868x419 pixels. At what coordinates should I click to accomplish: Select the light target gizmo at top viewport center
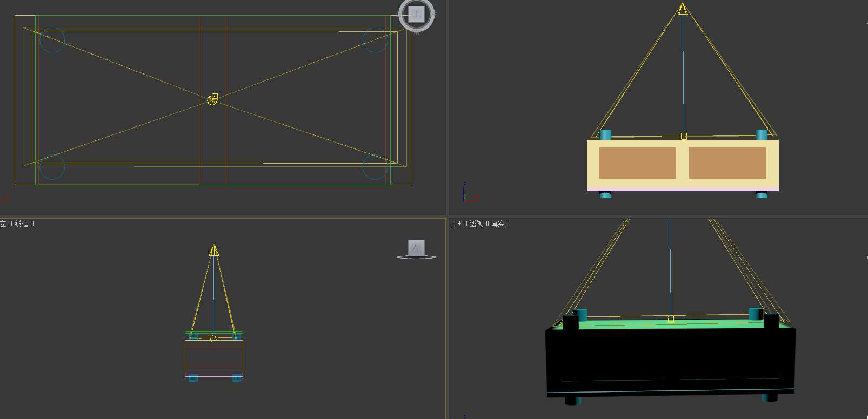pos(212,99)
